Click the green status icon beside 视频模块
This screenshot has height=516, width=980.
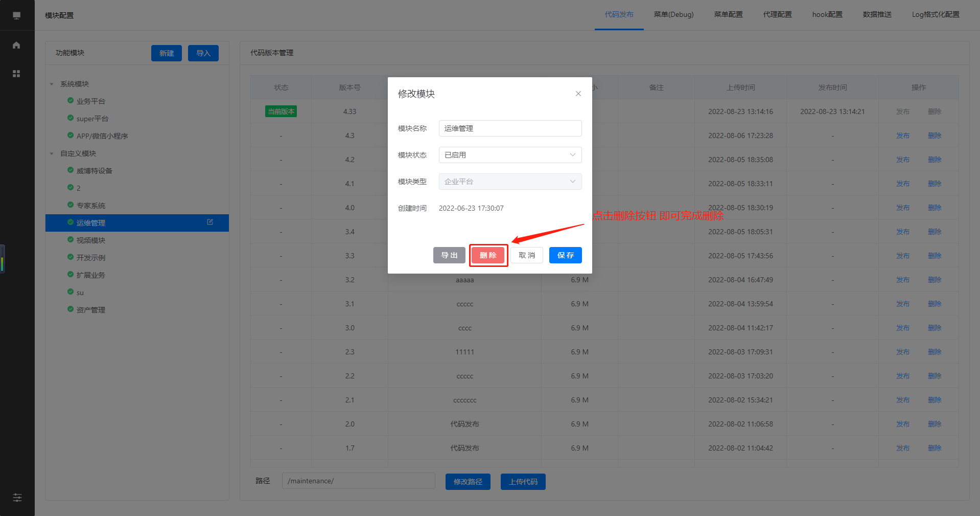point(71,240)
